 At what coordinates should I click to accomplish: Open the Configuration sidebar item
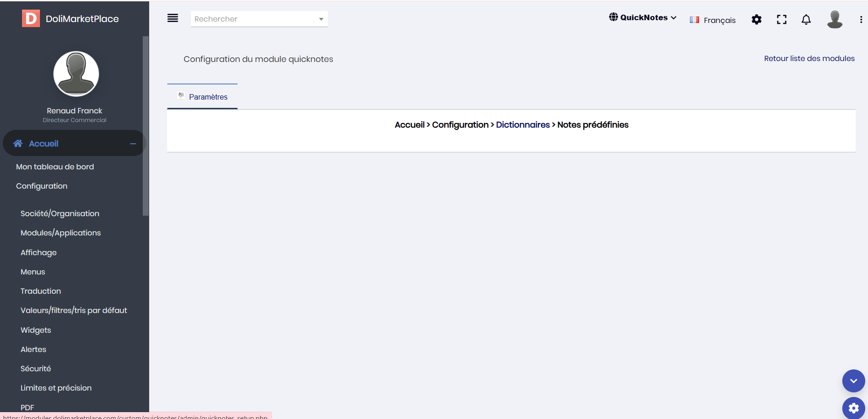(42, 186)
